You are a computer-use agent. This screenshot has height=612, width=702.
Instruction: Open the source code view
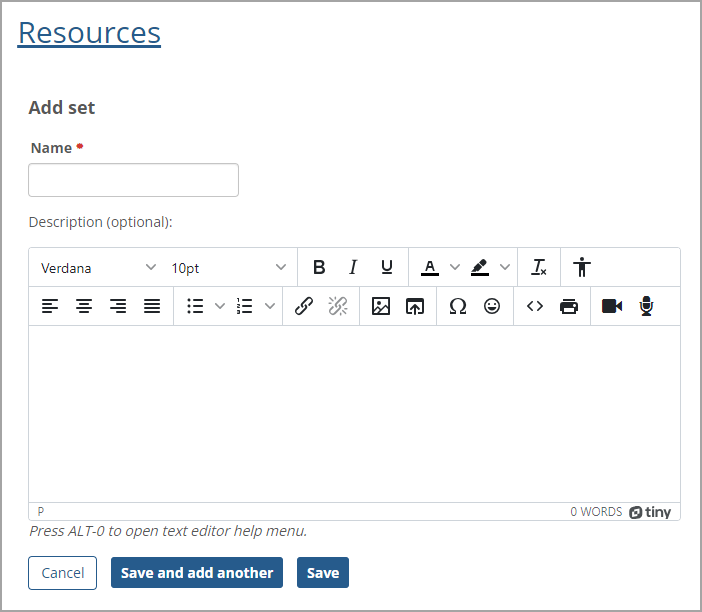[535, 307]
